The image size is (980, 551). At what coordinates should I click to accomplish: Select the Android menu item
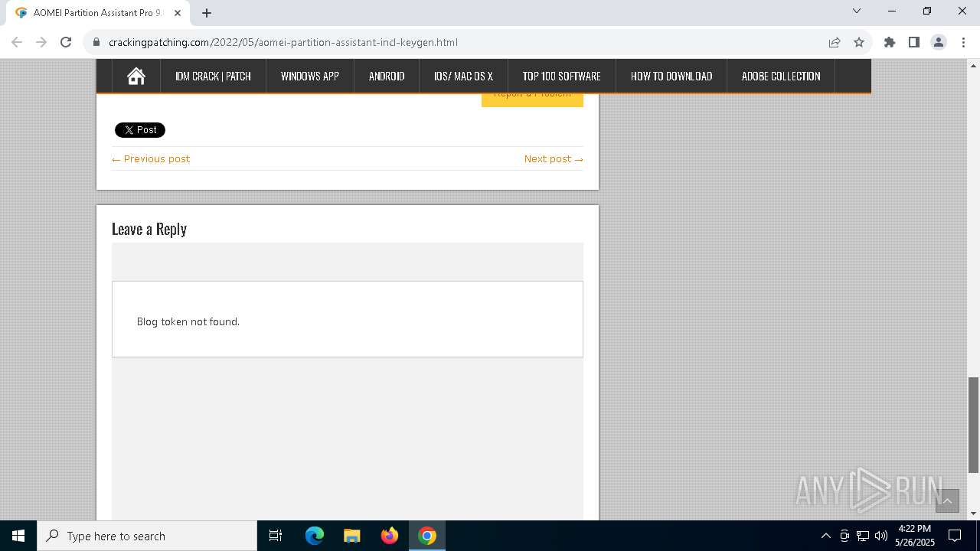click(387, 76)
